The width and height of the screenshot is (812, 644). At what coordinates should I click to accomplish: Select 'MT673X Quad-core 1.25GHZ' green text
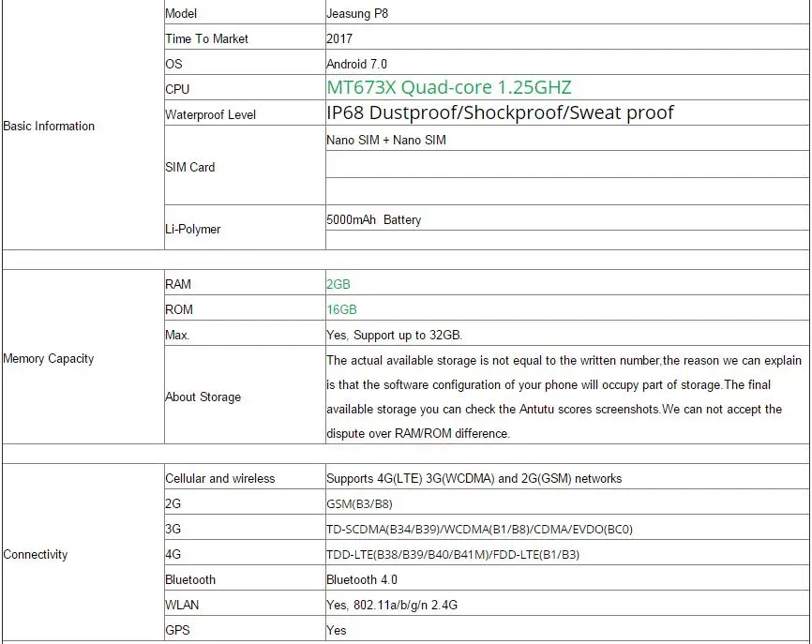pyautogui.click(x=449, y=87)
